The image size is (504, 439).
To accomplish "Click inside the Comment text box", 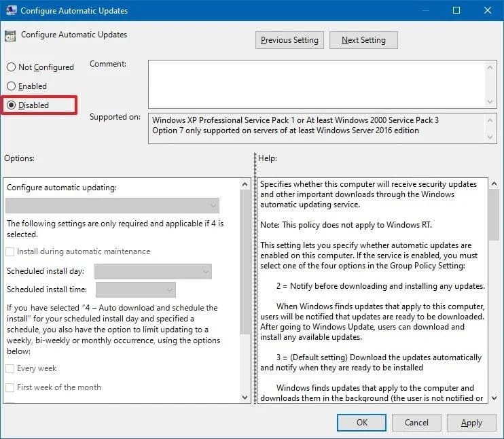I will click(x=317, y=84).
